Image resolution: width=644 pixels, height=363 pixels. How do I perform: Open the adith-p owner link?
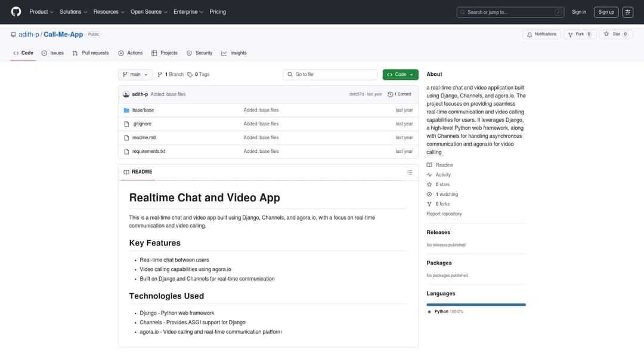point(29,35)
